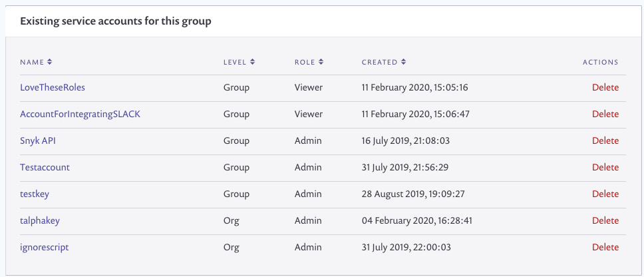644x277 pixels.
Task: Delete the AccountForIntegratingSLACK account
Action: click(605, 114)
